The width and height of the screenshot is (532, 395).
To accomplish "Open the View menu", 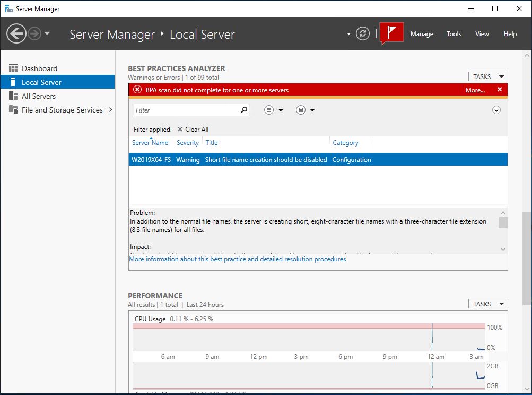I will pyautogui.click(x=482, y=34).
